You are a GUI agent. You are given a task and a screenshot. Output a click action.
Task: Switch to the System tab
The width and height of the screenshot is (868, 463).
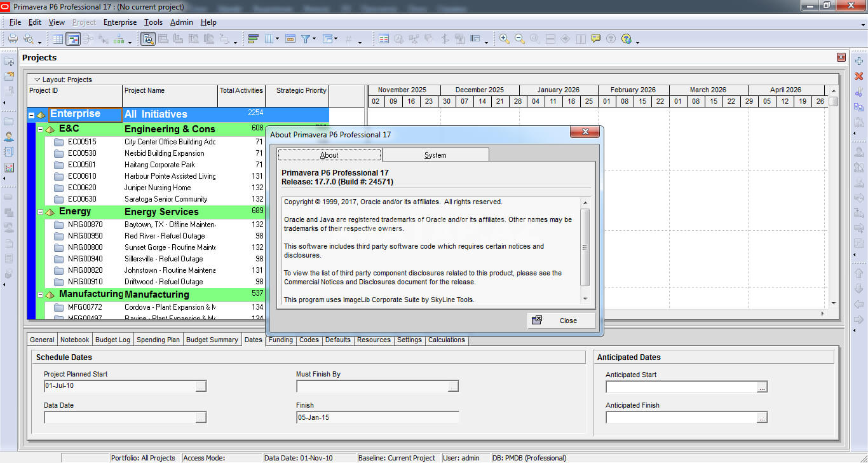tap(435, 155)
